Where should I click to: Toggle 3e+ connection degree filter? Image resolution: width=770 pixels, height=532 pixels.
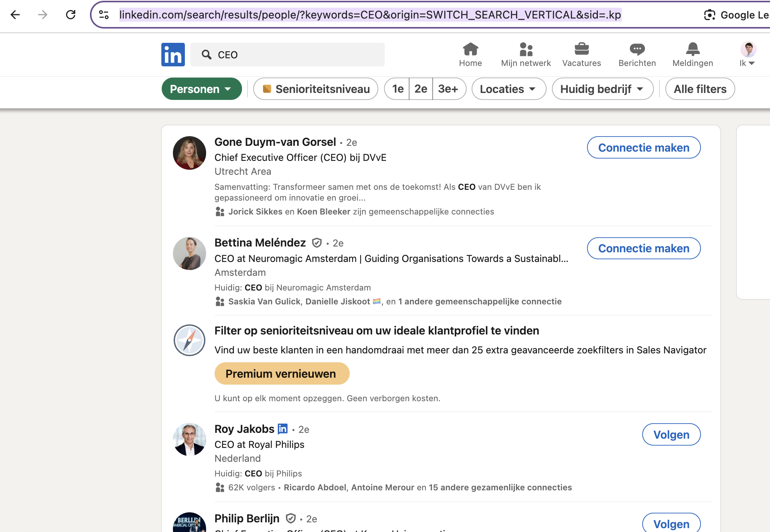coord(448,89)
